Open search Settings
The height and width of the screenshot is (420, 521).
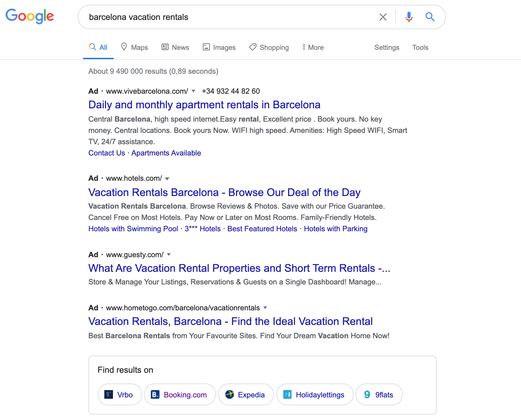coord(387,48)
